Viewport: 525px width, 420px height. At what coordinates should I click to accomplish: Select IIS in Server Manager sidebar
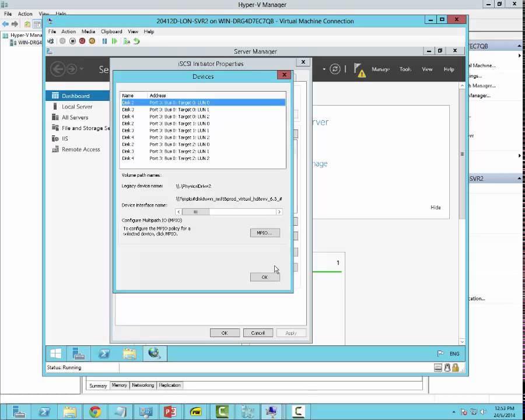click(x=78, y=139)
